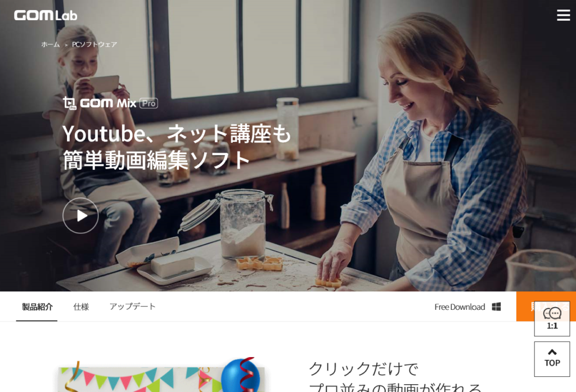Image resolution: width=576 pixels, height=392 pixels.
Task: Click the クリックだけで heading text
Action: click(x=364, y=368)
